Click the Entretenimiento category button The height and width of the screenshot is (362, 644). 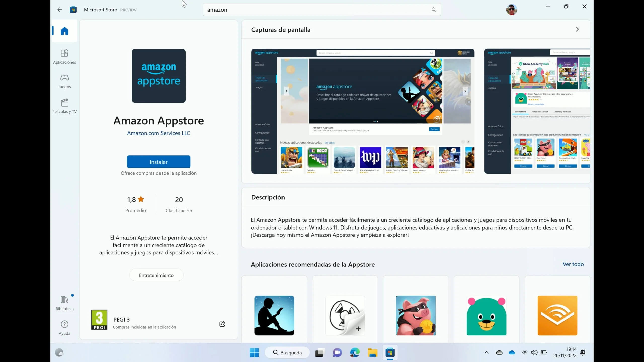pos(156,275)
